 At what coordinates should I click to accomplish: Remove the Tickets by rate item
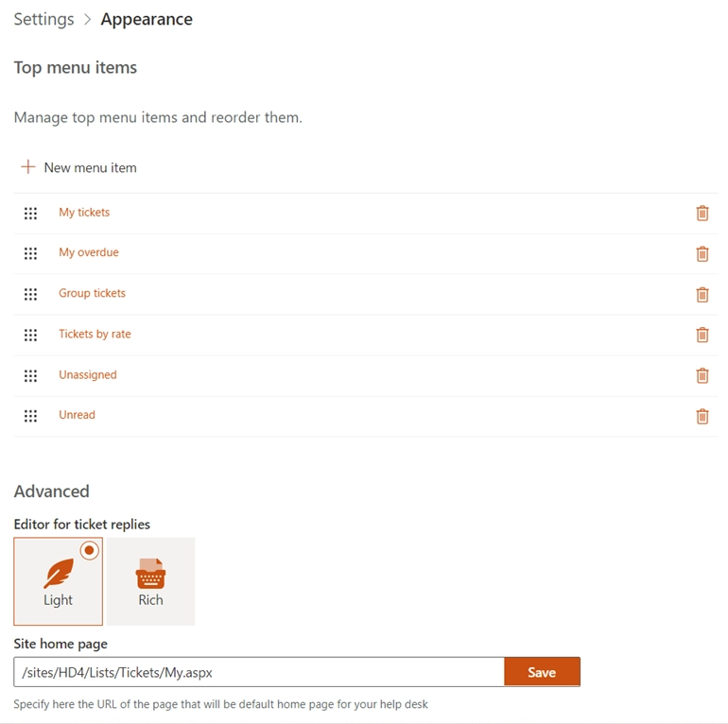click(x=702, y=335)
